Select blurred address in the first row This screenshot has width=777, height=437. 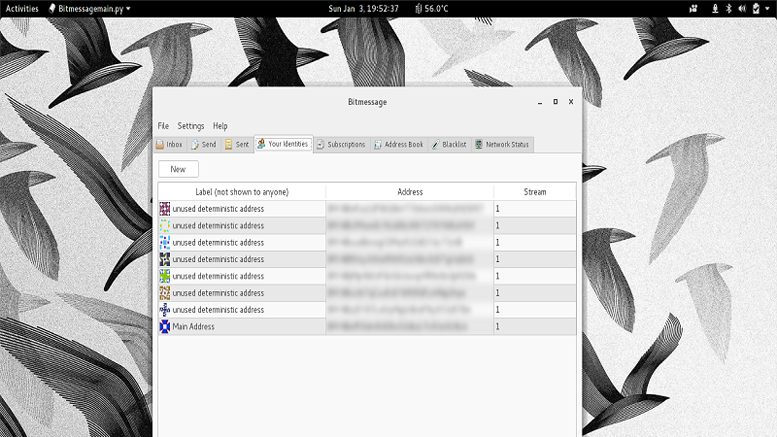click(405, 209)
